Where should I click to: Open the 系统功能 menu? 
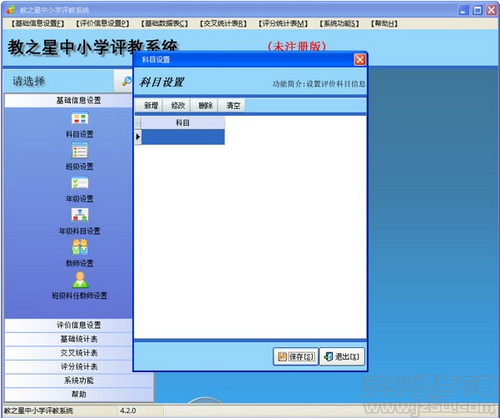pos(339,24)
